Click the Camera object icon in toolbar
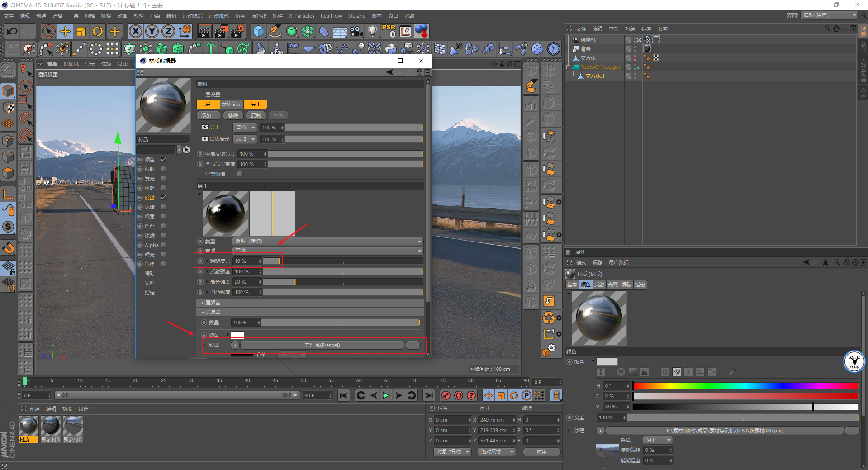 pyautogui.click(x=356, y=31)
